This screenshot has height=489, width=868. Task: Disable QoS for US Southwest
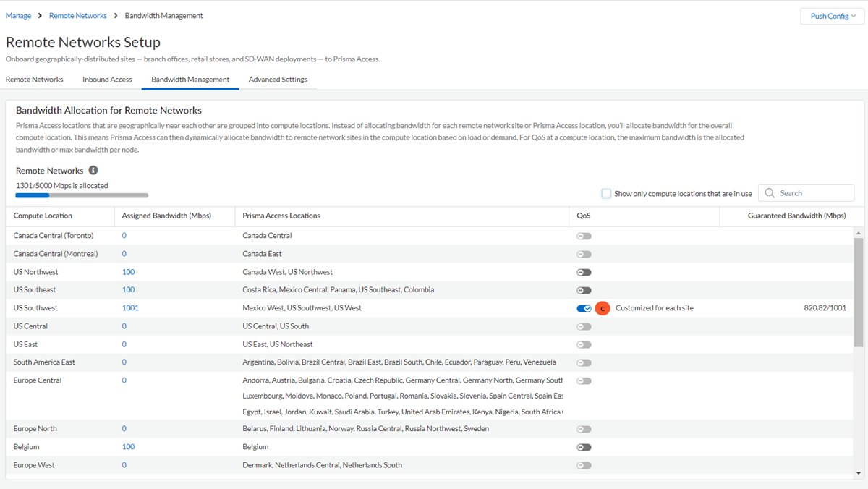click(x=584, y=308)
